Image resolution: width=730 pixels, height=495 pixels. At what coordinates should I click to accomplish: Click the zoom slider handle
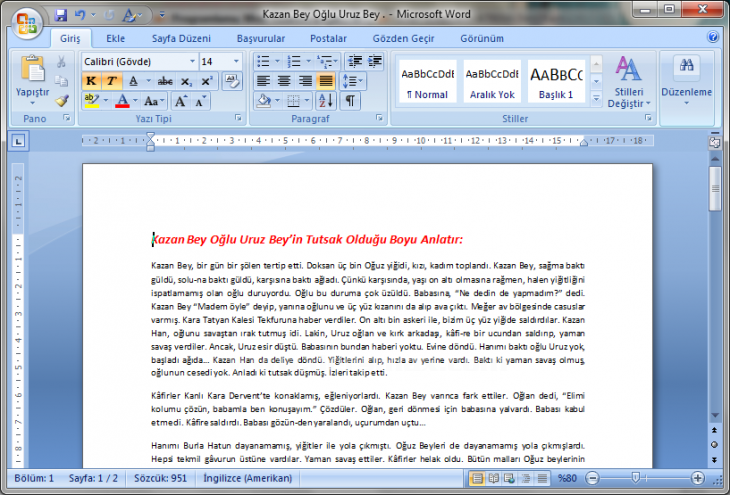(635, 478)
